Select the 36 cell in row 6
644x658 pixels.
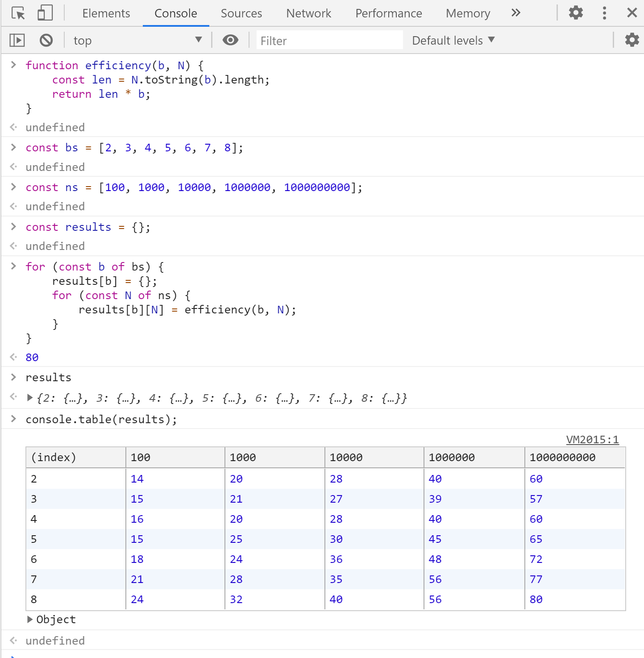pyautogui.click(x=374, y=559)
